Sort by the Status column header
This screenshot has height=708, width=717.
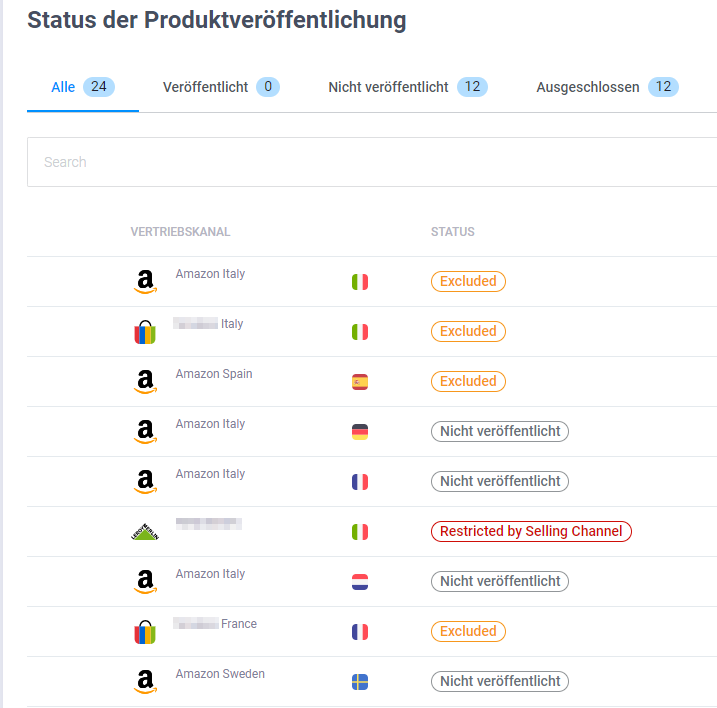pyautogui.click(x=452, y=232)
